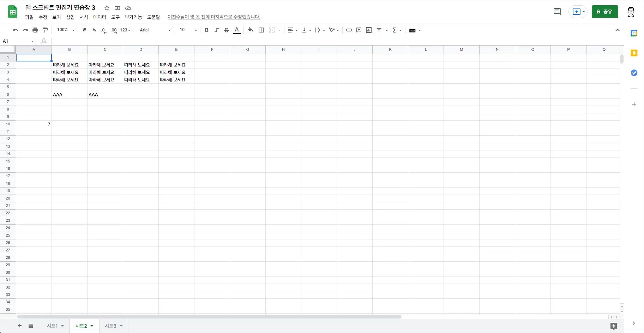
Task: Open Google Keep in side panel
Action: pyautogui.click(x=634, y=53)
